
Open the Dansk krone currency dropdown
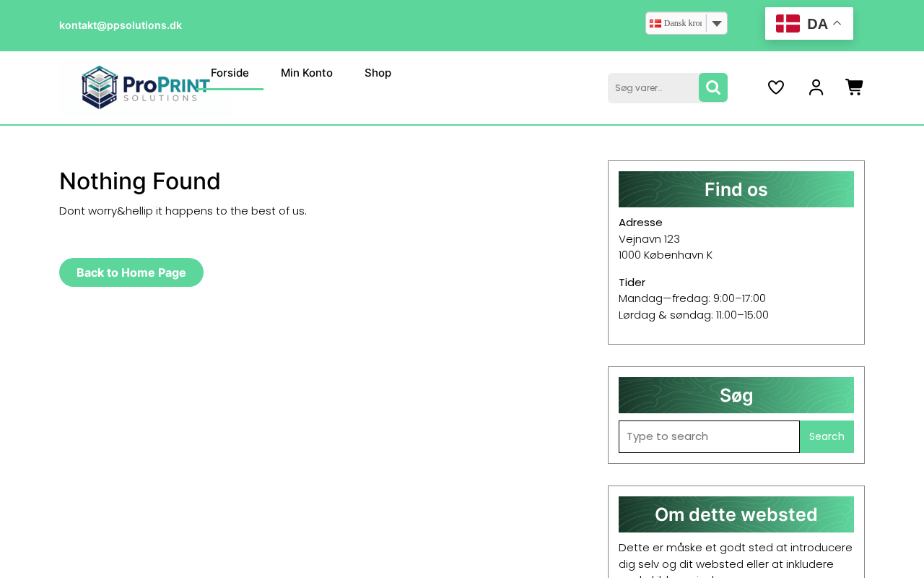[687, 23]
